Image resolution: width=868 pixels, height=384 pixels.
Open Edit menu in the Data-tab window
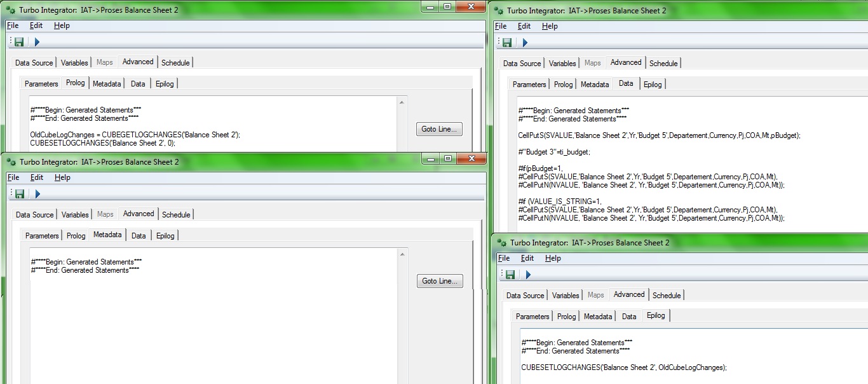(524, 26)
